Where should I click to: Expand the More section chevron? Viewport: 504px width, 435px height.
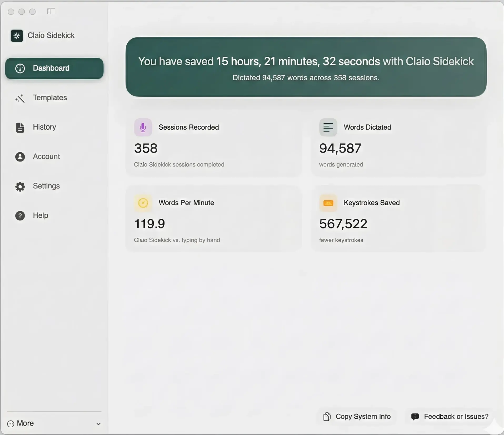coord(98,424)
